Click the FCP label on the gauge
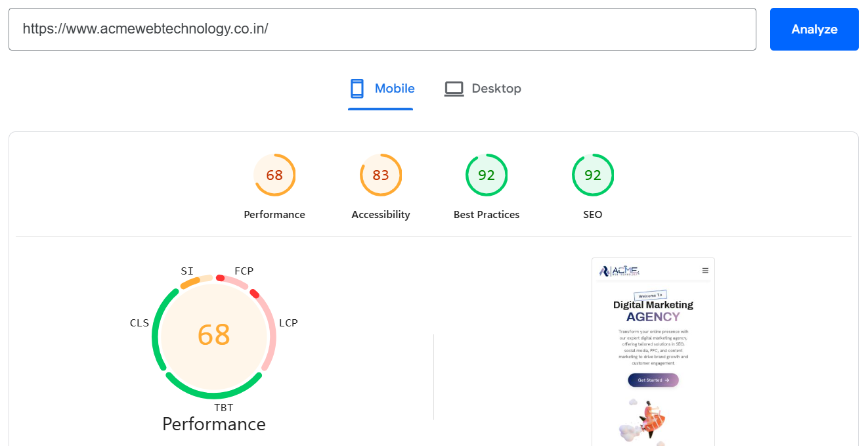Screen dimensions: 868x446 pyautogui.click(x=244, y=271)
